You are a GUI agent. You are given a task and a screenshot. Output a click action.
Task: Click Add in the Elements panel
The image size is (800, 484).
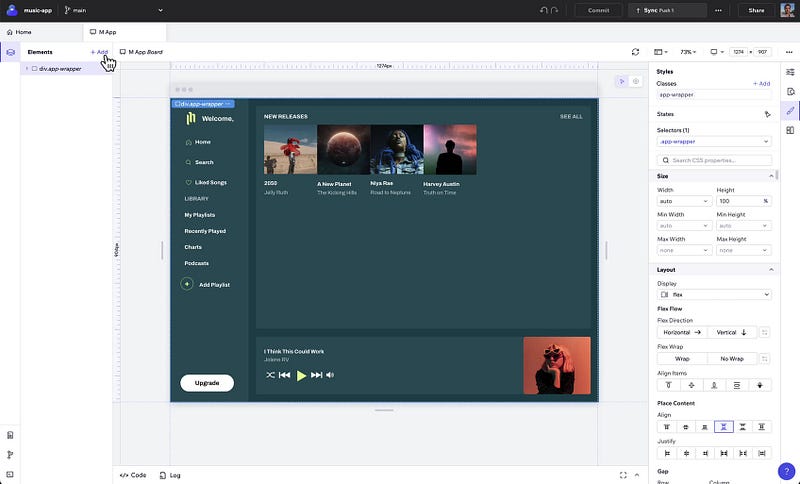coord(99,52)
